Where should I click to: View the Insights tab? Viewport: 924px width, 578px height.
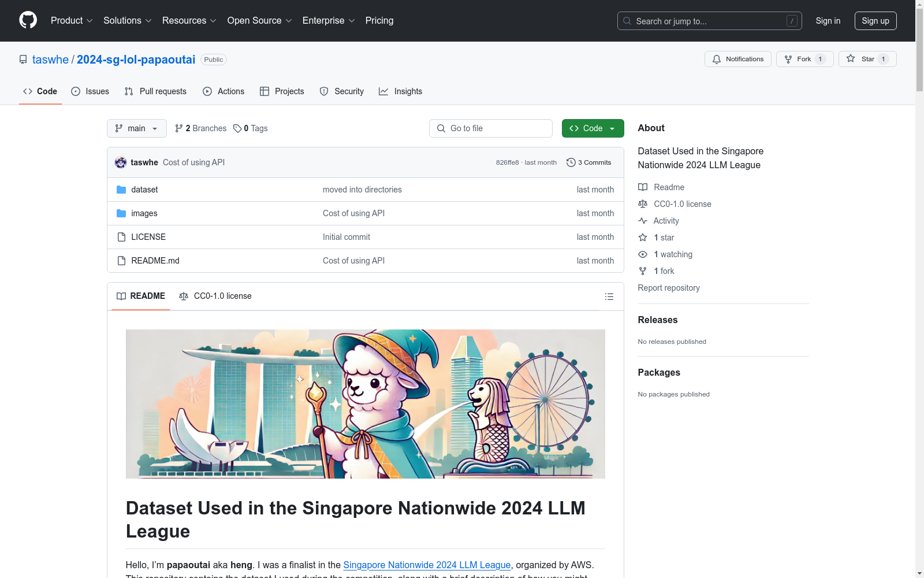[x=401, y=91]
